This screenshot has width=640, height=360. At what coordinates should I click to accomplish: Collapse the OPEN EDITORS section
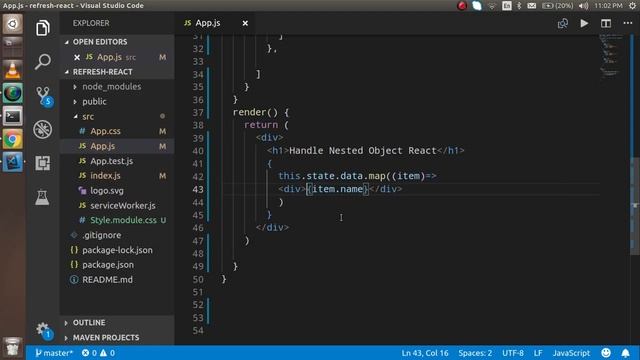[x=117, y=42]
